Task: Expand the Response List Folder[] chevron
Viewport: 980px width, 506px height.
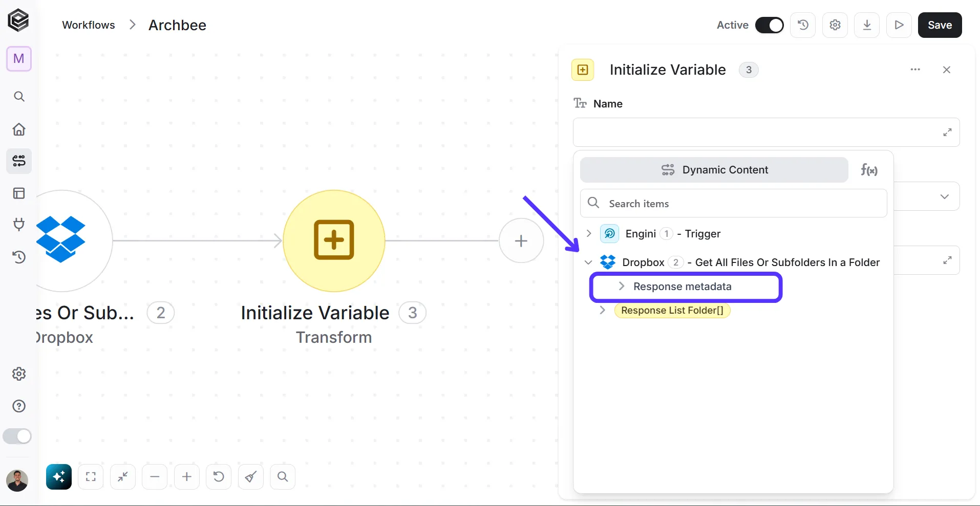Action: tap(603, 310)
